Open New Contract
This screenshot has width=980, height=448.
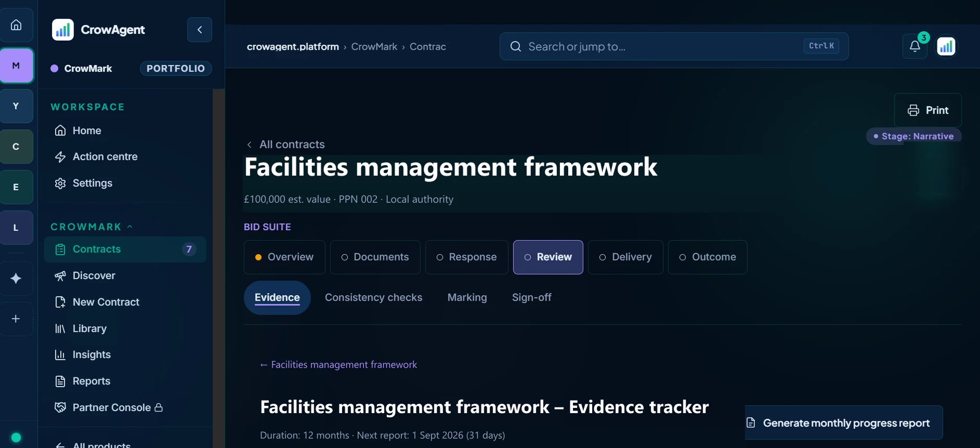(125, 302)
